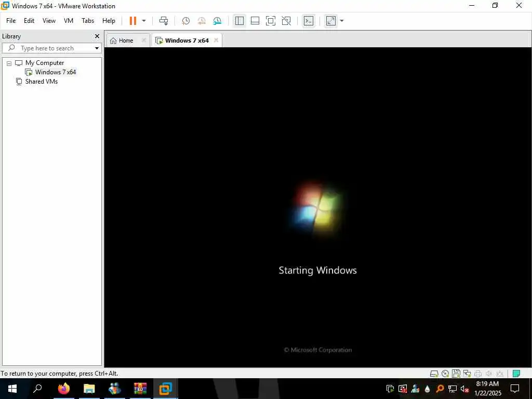Viewport: 532px width, 399px height.
Task: Select Shared VMs in the library
Action: pyautogui.click(x=42, y=82)
